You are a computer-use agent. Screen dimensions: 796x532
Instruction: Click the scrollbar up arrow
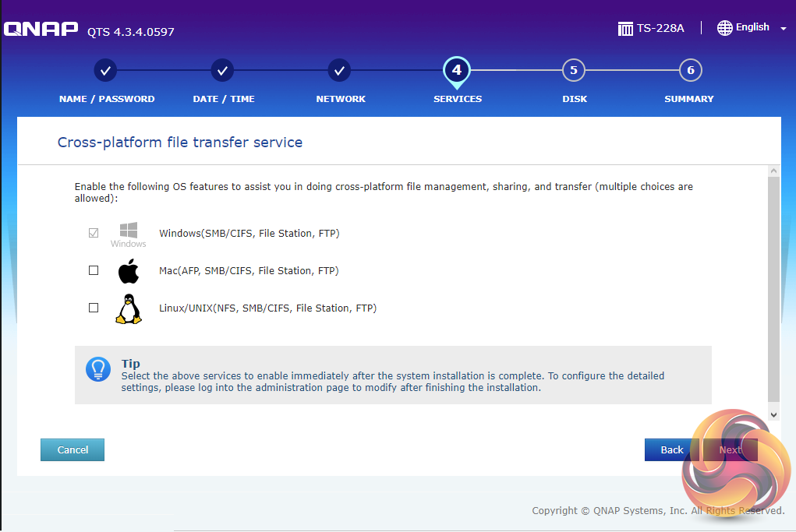click(x=773, y=171)
